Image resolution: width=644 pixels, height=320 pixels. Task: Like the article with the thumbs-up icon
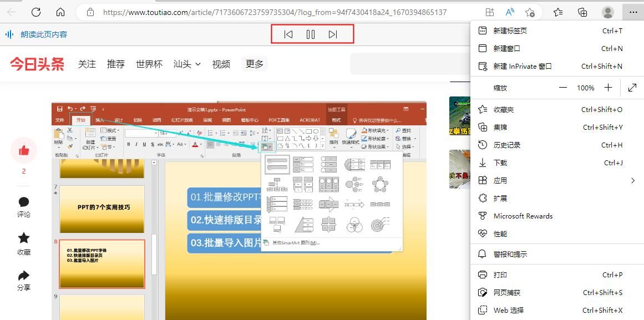point(23,150)
